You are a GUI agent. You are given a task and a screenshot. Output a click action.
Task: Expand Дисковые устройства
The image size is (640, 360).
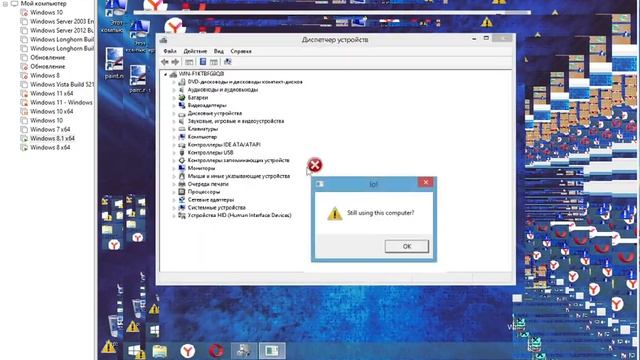pos(174,113)
